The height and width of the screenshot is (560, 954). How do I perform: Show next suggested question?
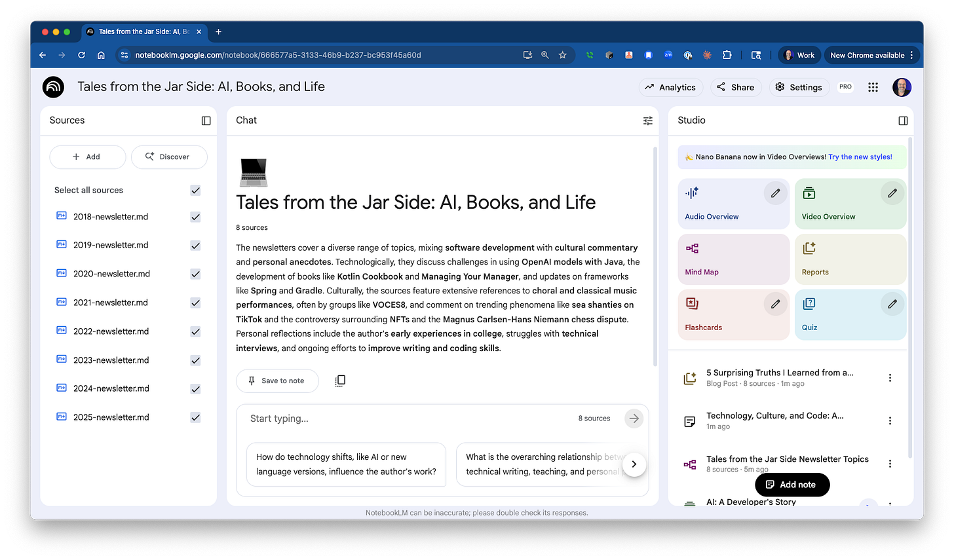click(x=634, y=464)
